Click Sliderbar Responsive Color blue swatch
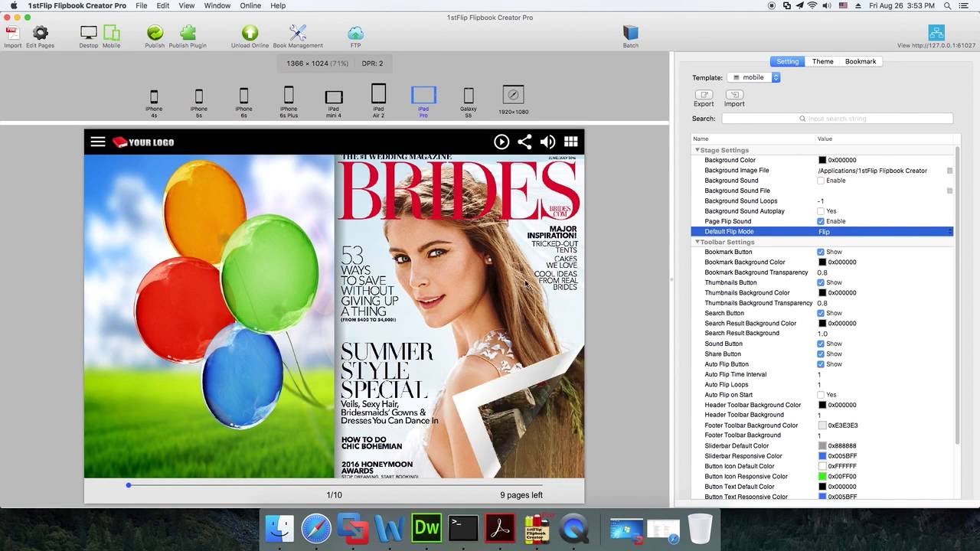980x551 pixels. coord(822,456)
